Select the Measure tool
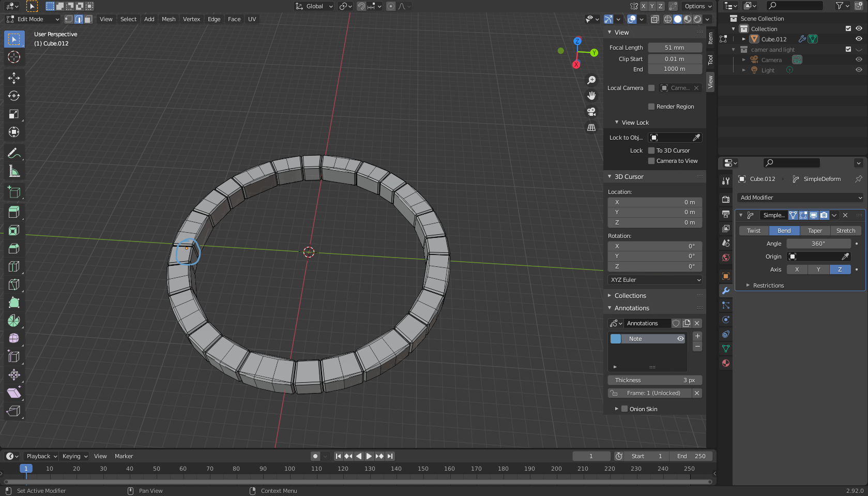Viewport: 868px width, 496px height. [14, 171]
